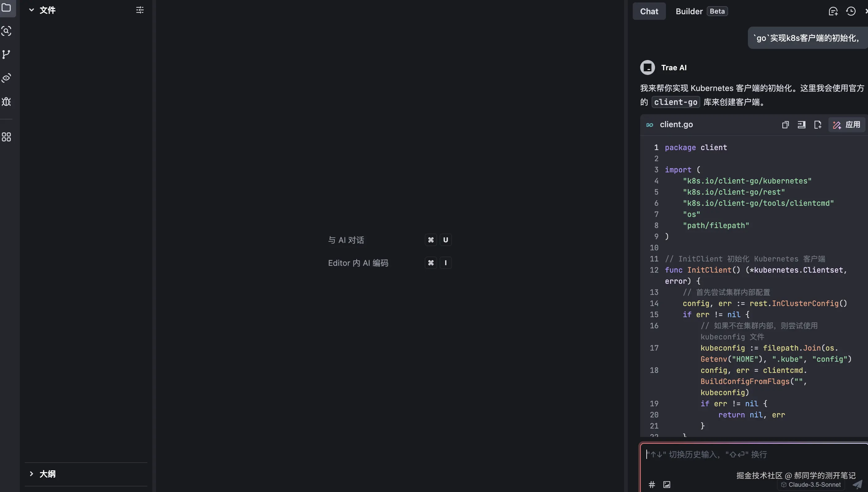Image resolution: width=868 pixels, height=492 pixels.
Task: Open the file explorer sidebar icon
Action: click(x=7, y=7)
